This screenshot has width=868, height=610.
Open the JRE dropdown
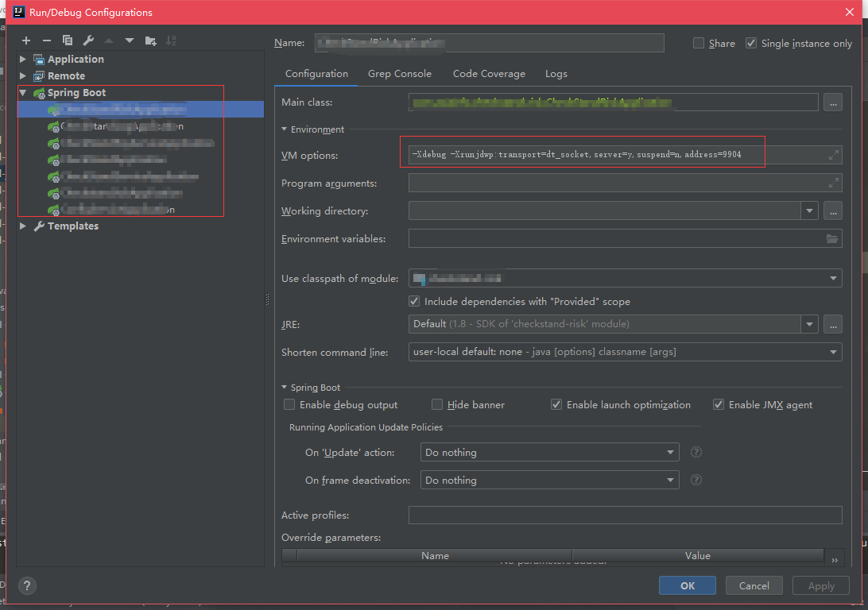point(809,324)
